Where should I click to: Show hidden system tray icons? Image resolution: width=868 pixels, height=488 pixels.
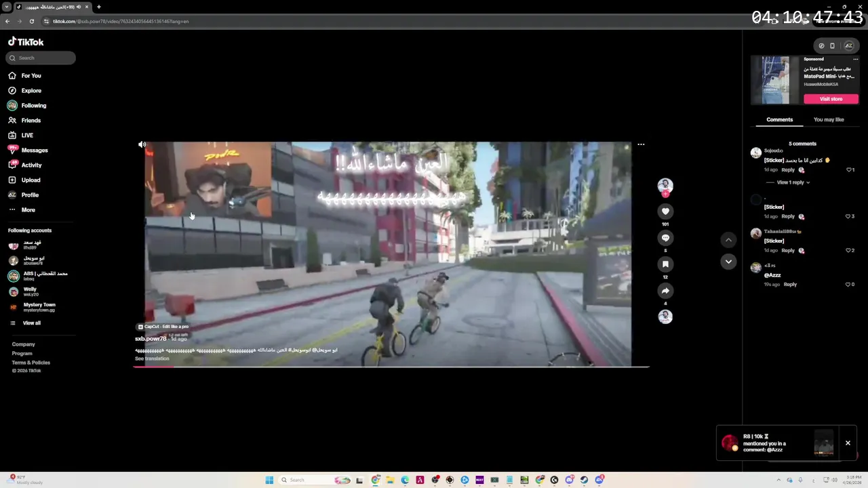[x=779, y=480]
